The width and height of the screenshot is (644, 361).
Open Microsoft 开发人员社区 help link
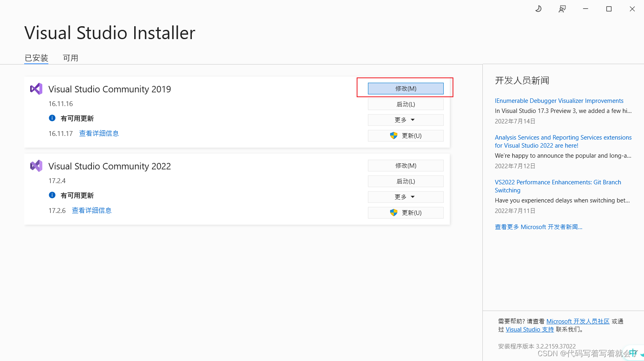pos(578,321)
